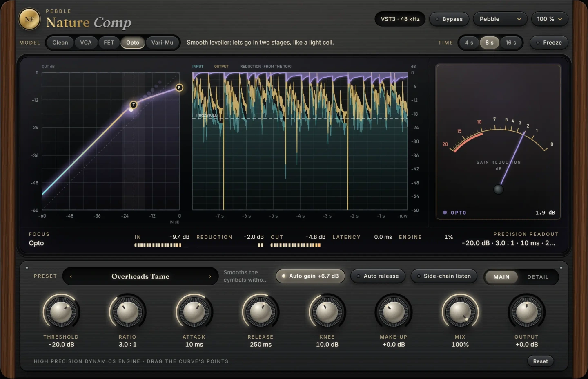The width and height of the screenshot is (588, 379).
Task: Click the Make-Up knob
Action: coord(394,312)
